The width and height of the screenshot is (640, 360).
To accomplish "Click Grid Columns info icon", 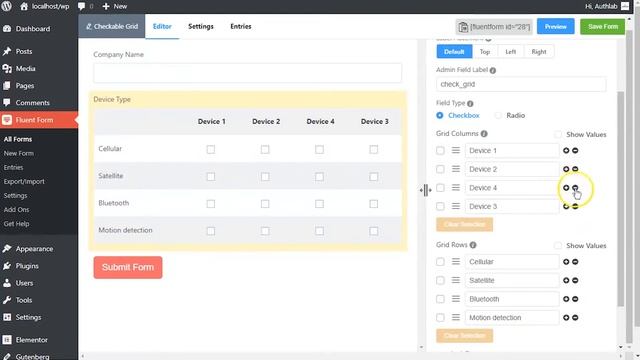I will click(x=484, y=133).
